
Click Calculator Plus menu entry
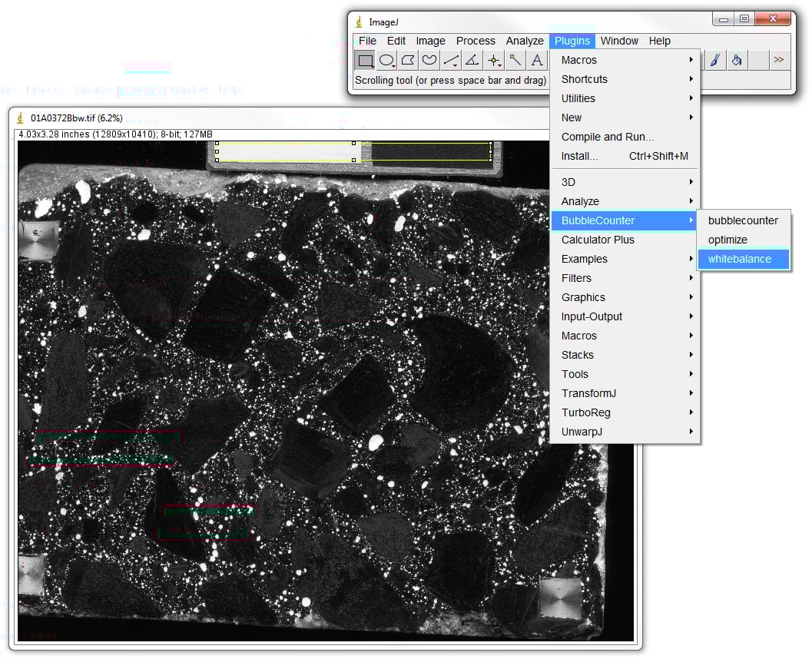tap(598, 240)
